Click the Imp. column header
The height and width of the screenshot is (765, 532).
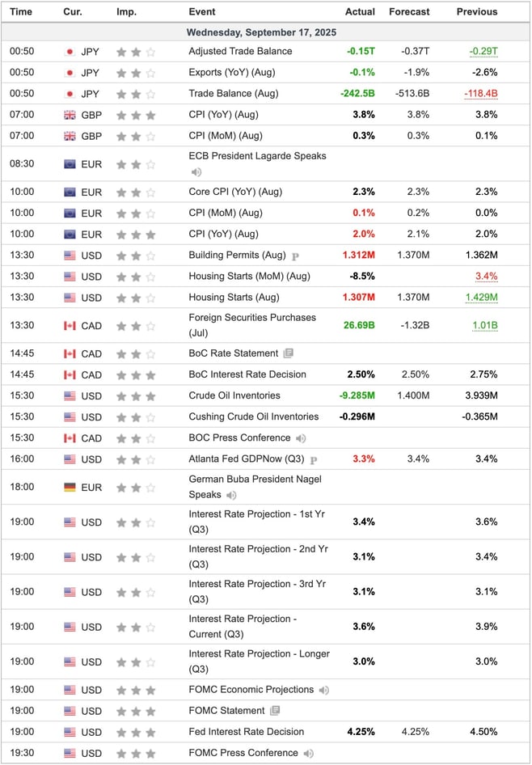pos(126,11)
